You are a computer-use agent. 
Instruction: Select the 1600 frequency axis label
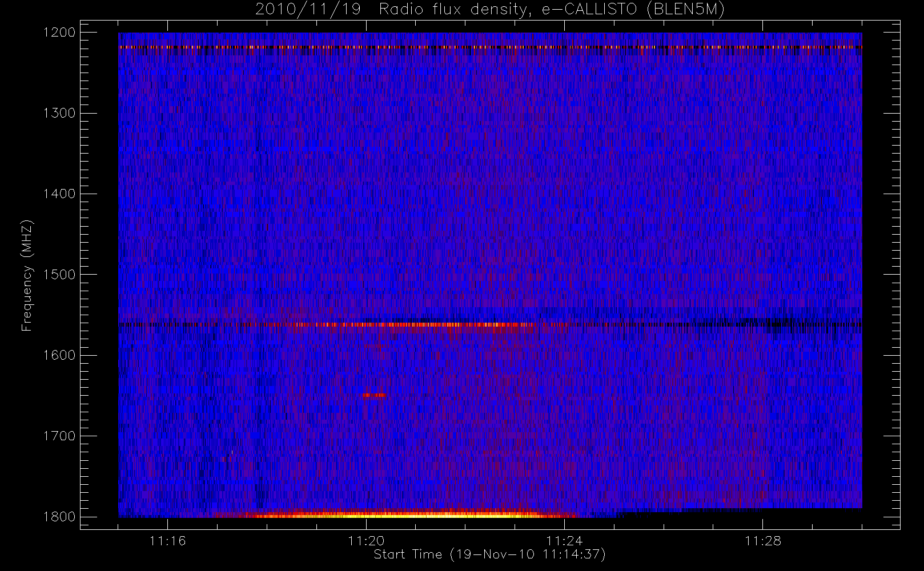(x=59, y=355)
